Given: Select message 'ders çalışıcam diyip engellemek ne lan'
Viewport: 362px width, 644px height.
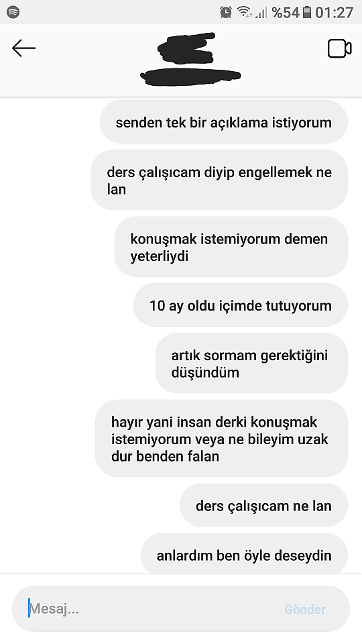Looking at the screenshot, I should click(219, 180).
